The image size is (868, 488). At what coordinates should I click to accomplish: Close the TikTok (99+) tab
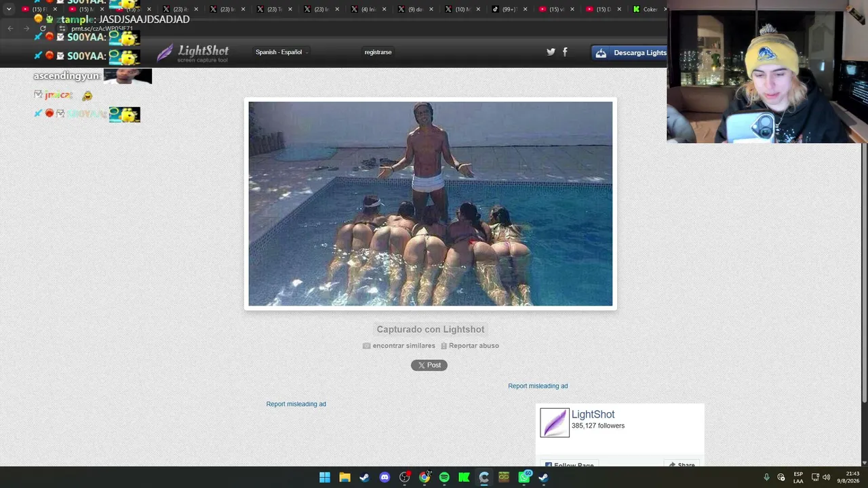click(x=525, y=9)
